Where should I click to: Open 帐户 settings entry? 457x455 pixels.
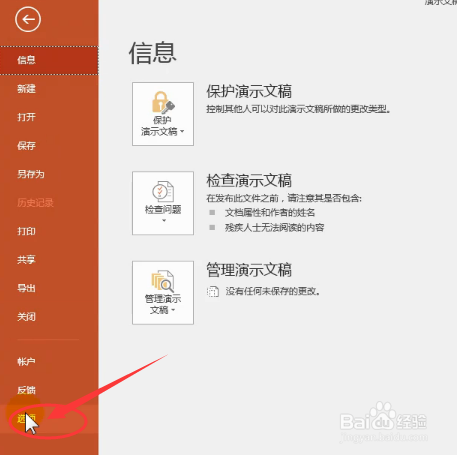(49, 362)
